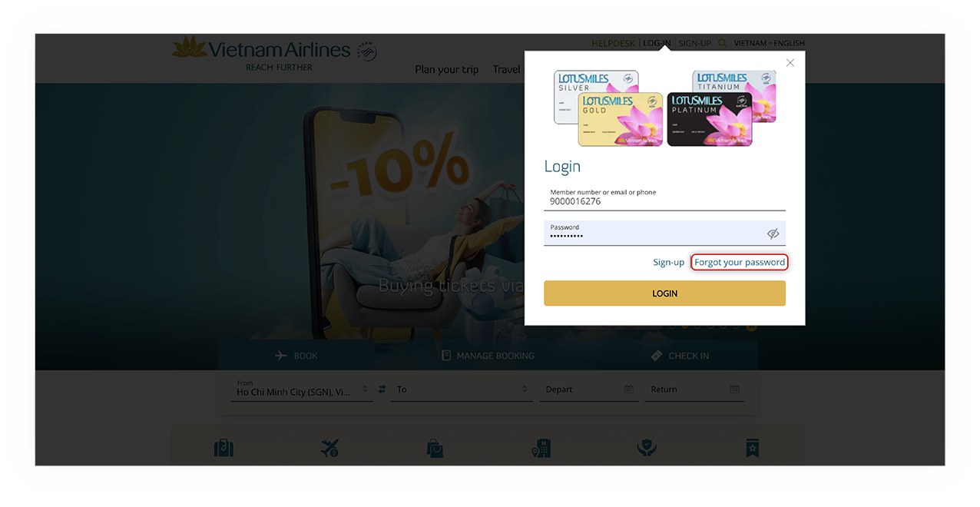
Task: Open the From city selector chevron
Action: pos(366,389)
